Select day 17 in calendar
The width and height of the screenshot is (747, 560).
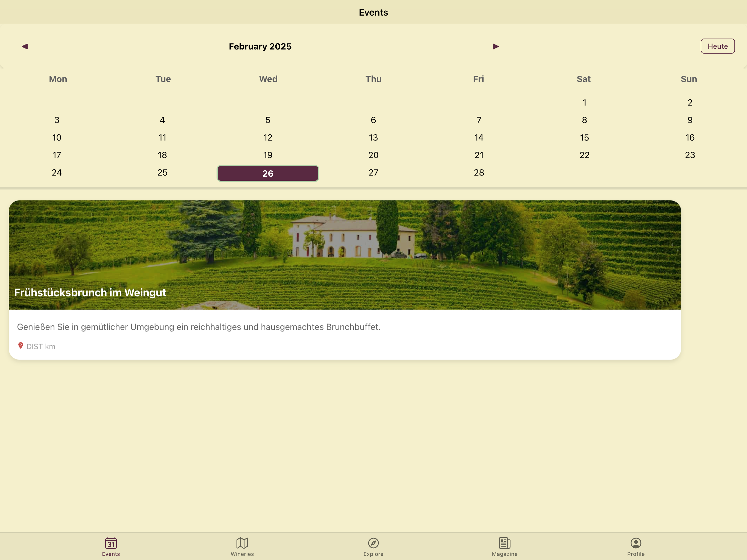click(x=57, y=155)
